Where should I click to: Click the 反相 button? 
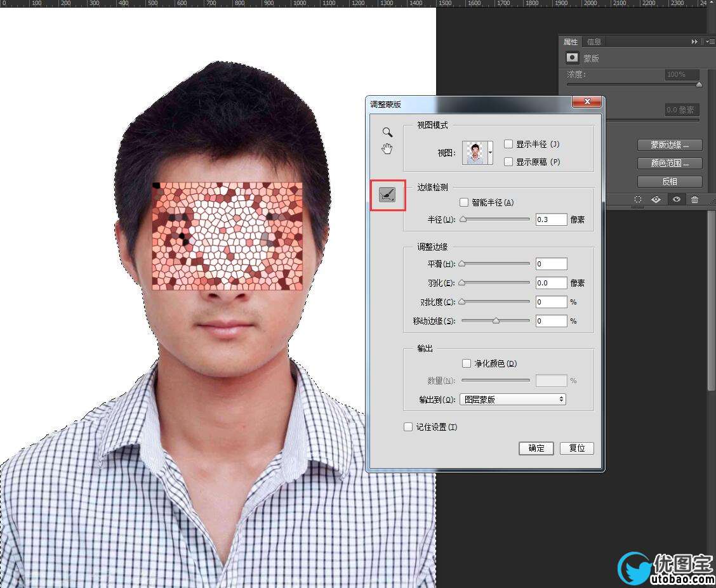tap(670, 181)
